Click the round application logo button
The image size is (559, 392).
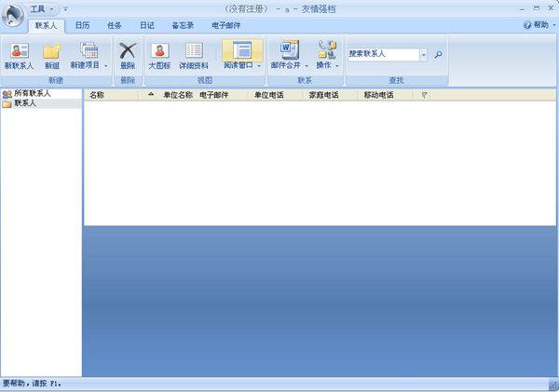click(13, 14)
